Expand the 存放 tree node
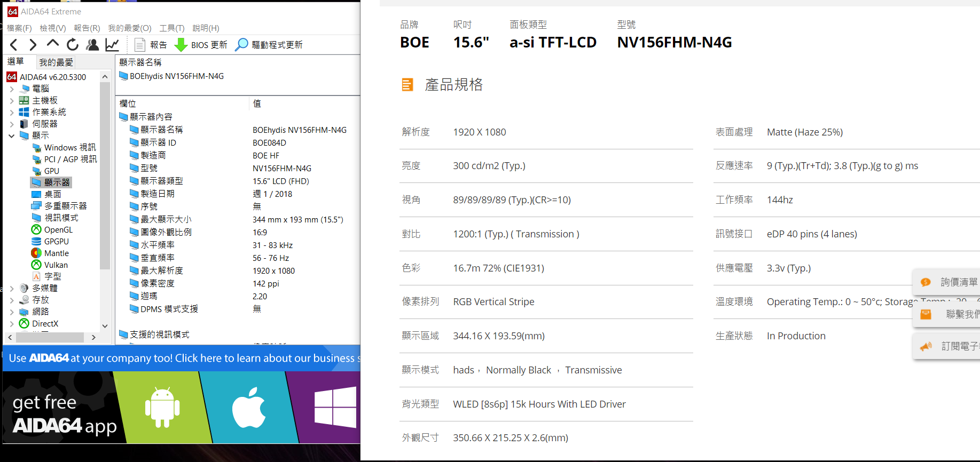 point(12,300)
